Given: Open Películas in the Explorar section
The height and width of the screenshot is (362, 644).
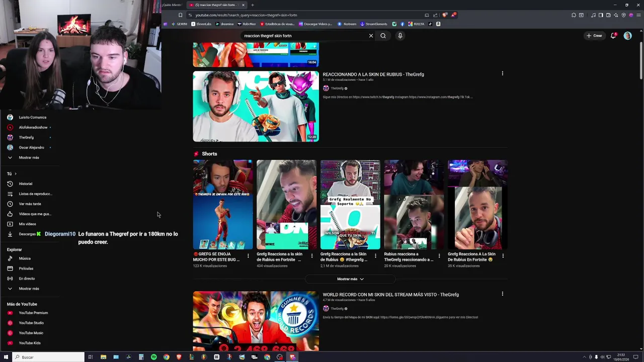Looking at the screenshot, I should 26,268.
